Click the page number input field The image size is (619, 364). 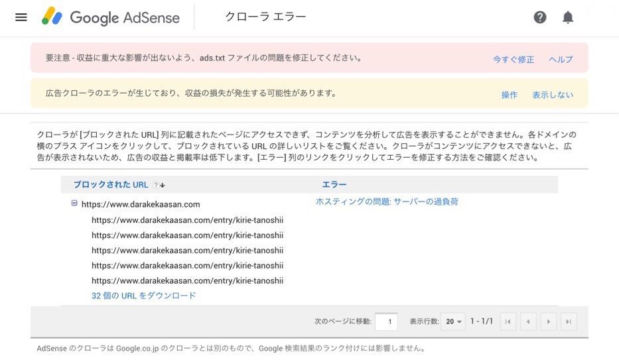coord(386,322)
